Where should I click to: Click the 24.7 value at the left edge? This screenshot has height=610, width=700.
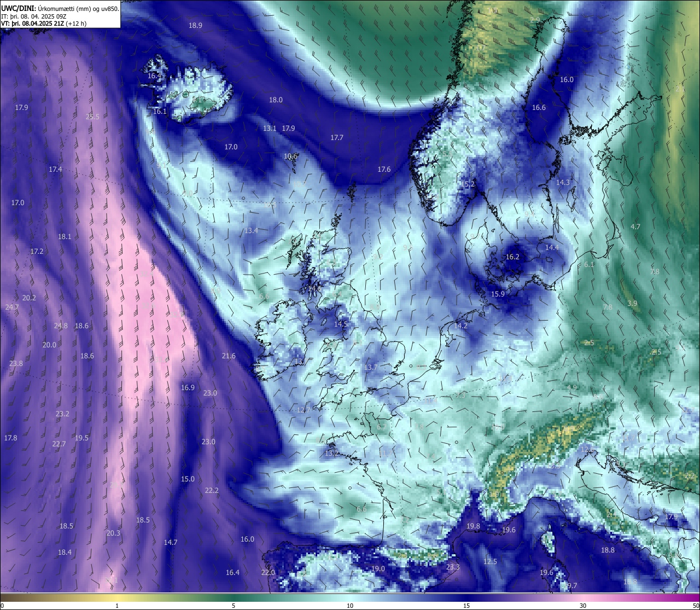(x=12, y=307)
